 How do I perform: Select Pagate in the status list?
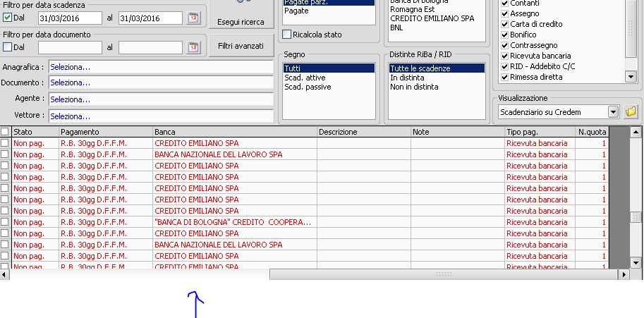(x=329, y=11)
